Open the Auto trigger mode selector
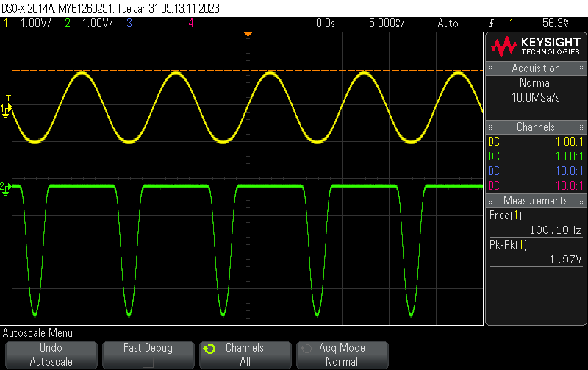This screenshot has height=370, width=588. [447, 24]
